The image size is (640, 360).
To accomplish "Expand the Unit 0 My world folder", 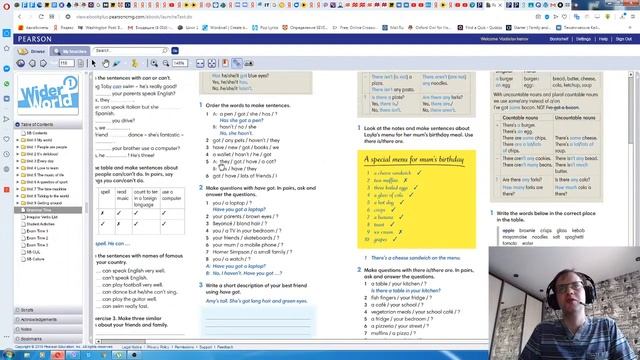I will pos(18,140).
